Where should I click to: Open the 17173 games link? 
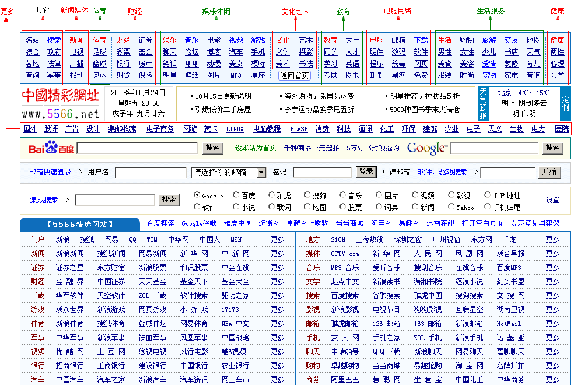[x=230, y=310]
